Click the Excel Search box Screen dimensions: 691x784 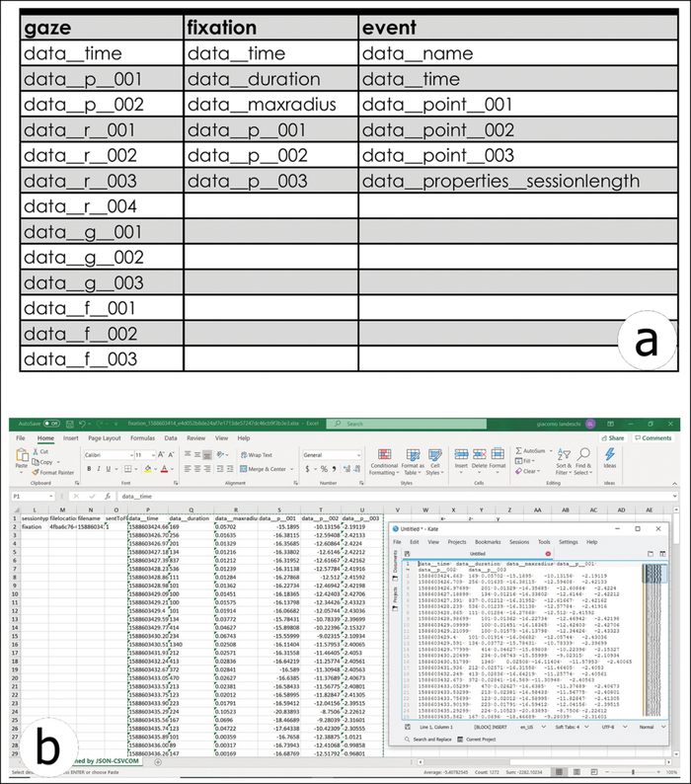tap(407, 424)
